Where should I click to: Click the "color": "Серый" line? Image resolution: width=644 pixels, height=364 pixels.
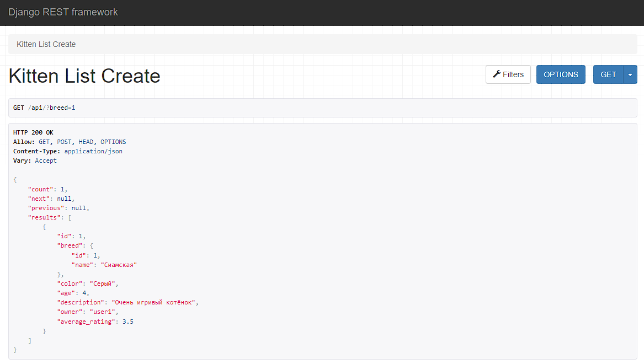(x=88, y=283)
